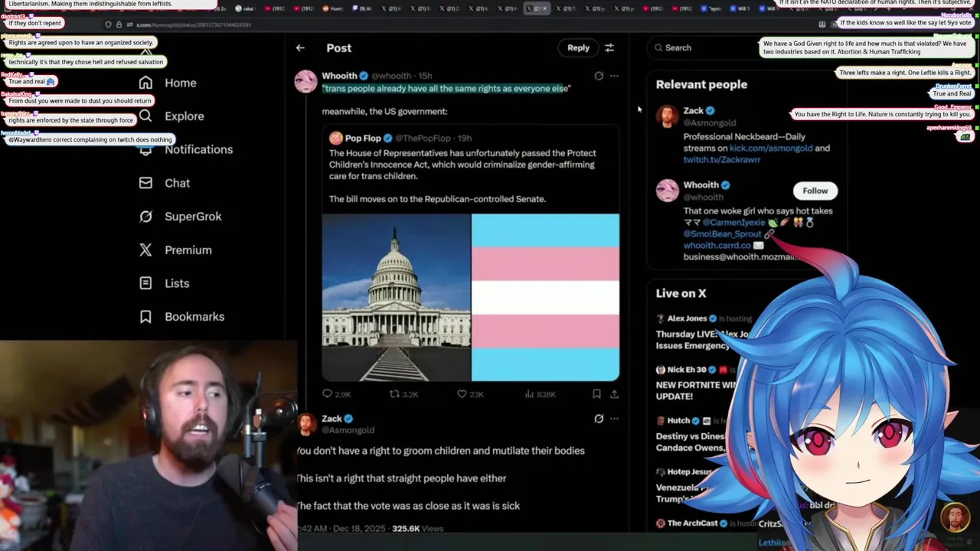This screenshot has width=980, height=551.
Task: Click the "Relevant people" heading
Action: [x=701, y=84]
